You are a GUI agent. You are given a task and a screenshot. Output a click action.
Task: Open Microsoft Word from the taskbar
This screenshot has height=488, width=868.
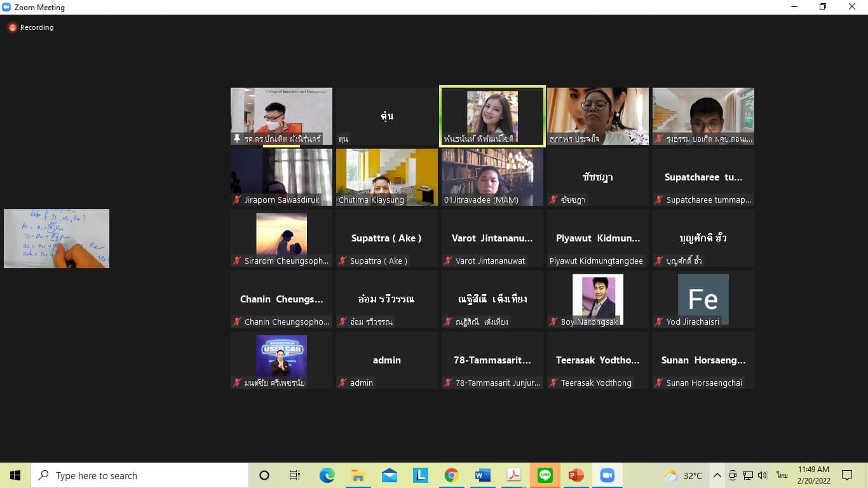click(482, 475)
